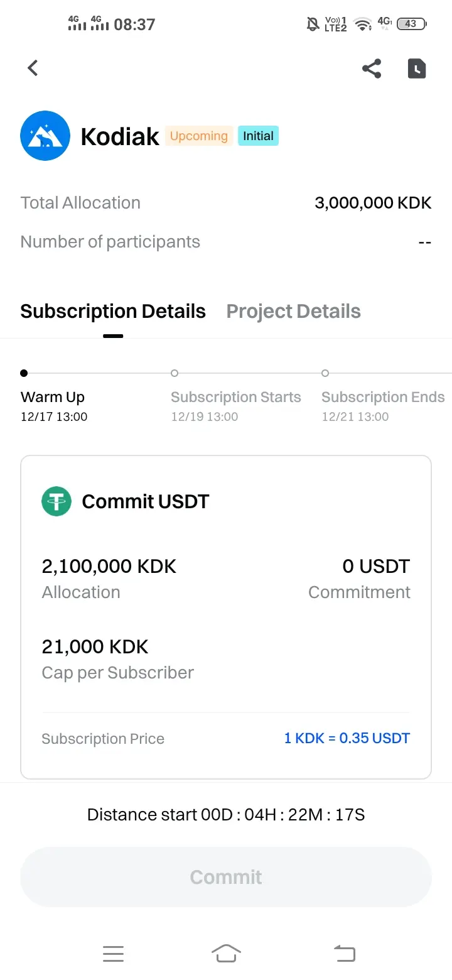Tap the Initial label badge

coord(258,136)
